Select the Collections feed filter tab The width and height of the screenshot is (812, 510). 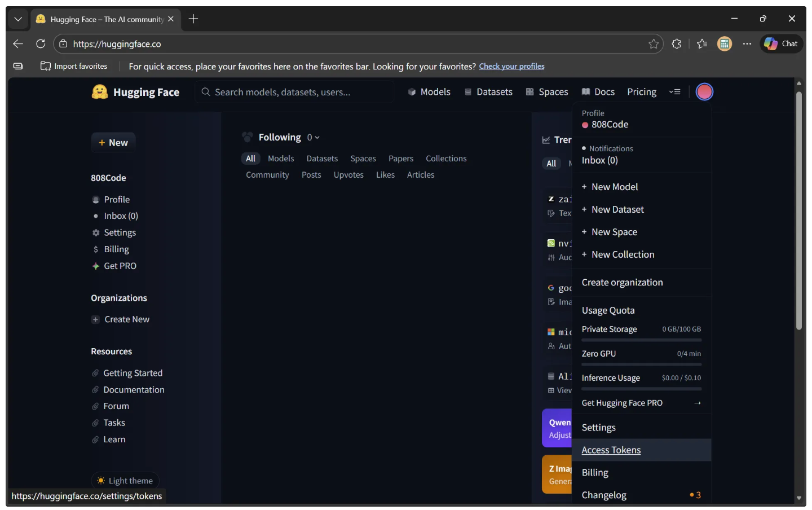click(x=446, y=159)
